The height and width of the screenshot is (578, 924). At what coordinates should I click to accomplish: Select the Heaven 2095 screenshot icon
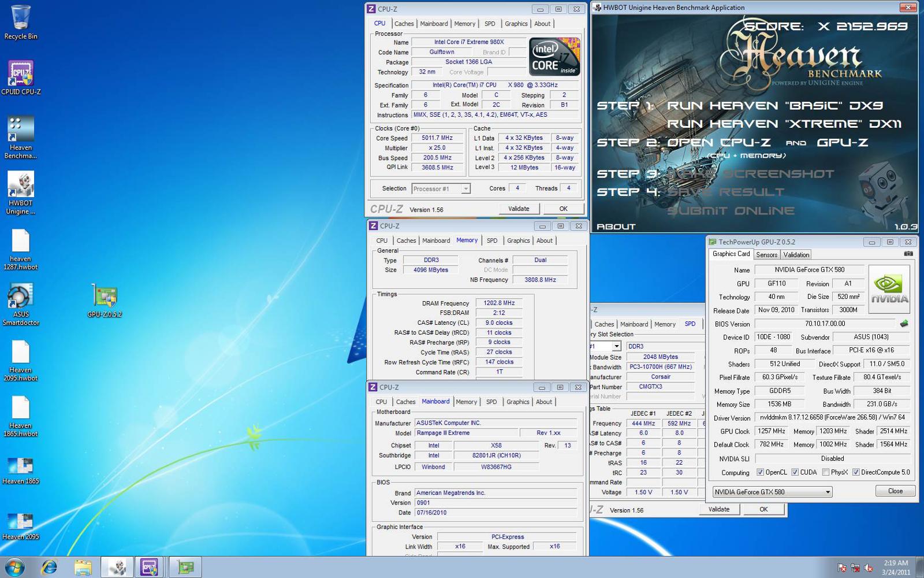click(x=21, y=526)
